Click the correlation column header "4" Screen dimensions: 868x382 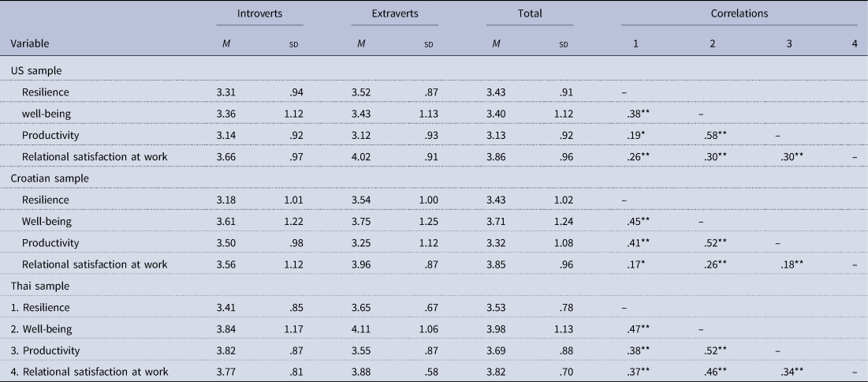(855, 43)
